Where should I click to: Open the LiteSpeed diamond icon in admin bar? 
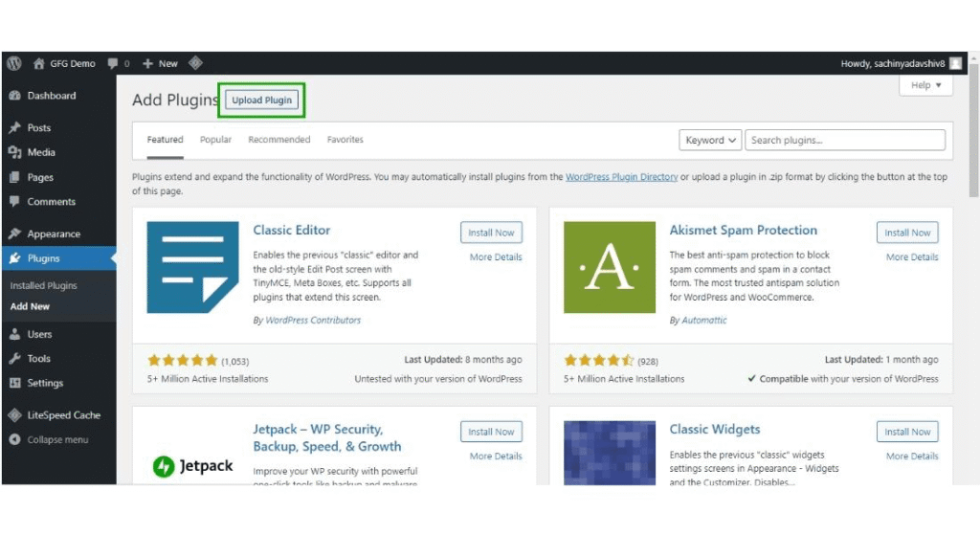click(x=195, y=63)
